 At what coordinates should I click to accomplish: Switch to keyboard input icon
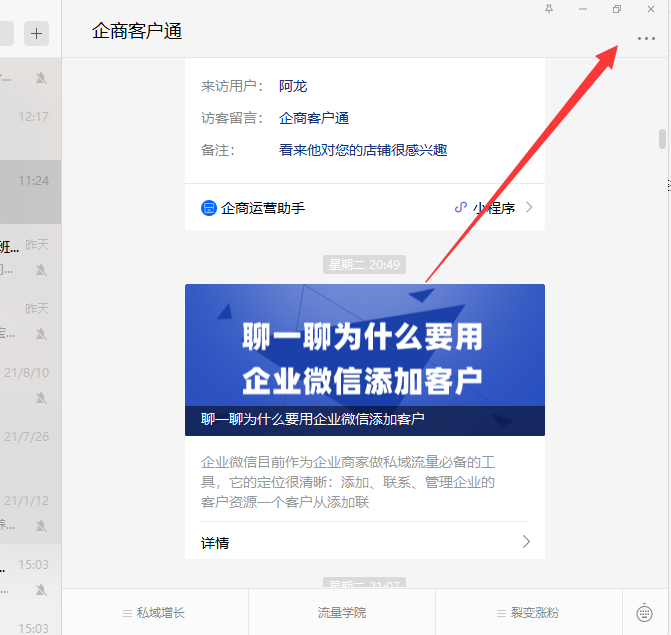pyautogui.click(x=644, y=613)
